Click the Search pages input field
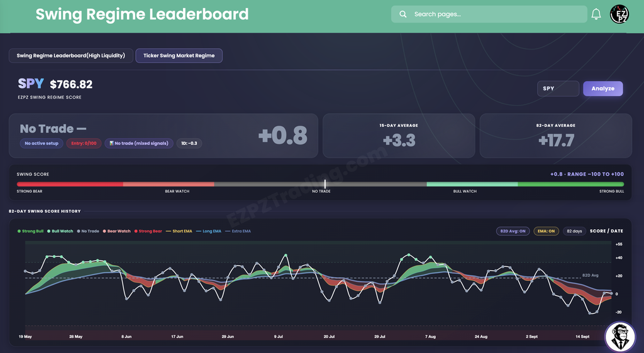Image resolution: width=644 pixels, height=353 pixels. (x=489, y=14)
